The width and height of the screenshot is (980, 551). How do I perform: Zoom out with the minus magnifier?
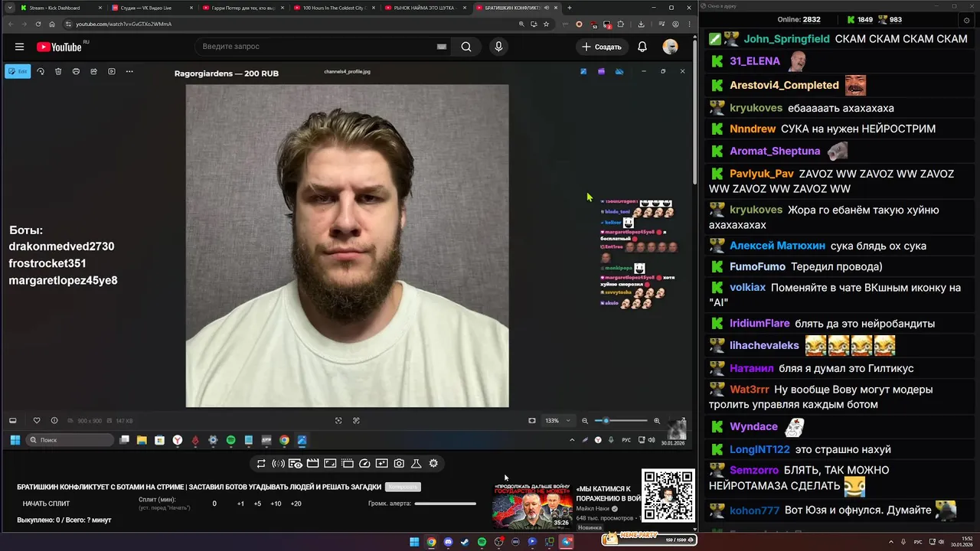click(x=585, y=420)
